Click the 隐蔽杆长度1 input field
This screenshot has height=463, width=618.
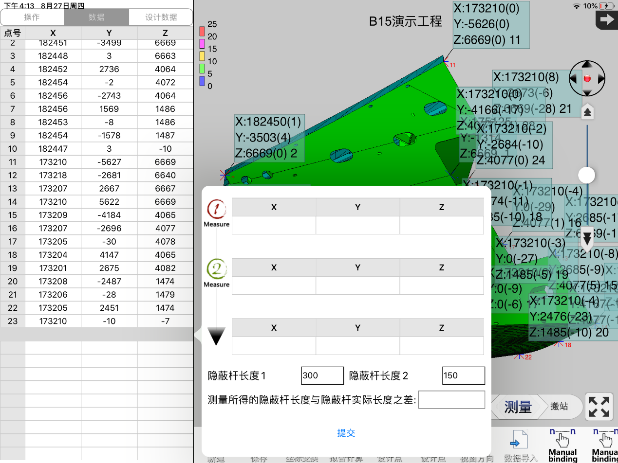[322, 375]
